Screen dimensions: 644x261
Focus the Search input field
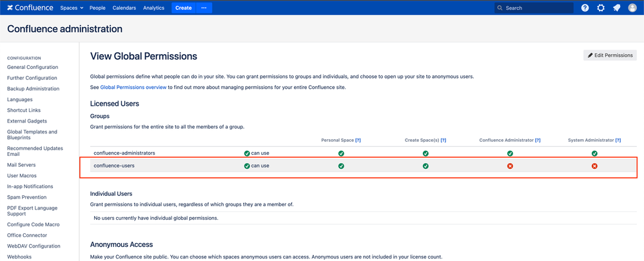pyautogui.click(x=534, y=8)
